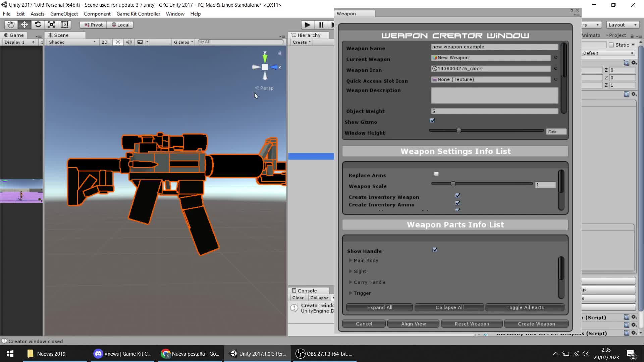644x362 pixels.
Task: Uncheck the Show Gizmo checkbox
Action: tap(432, 121)
